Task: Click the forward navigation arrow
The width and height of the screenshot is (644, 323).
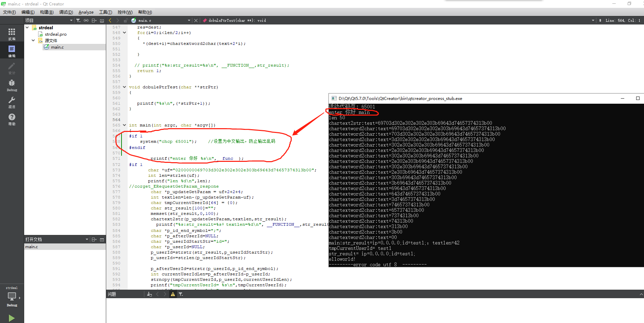Action: coord(117,20)
